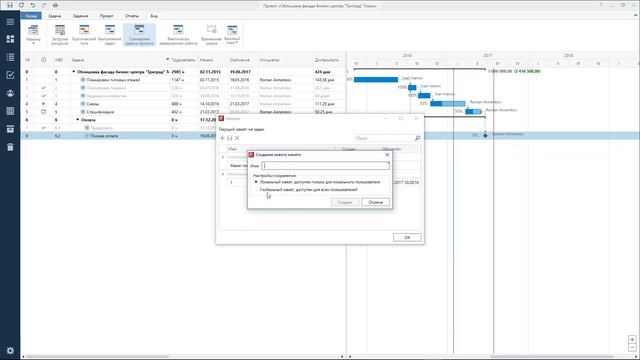The width and height of the screenshot is (640, 360).
Task: Open the list view icon in sidebar
Action: [x=10, y=57]
